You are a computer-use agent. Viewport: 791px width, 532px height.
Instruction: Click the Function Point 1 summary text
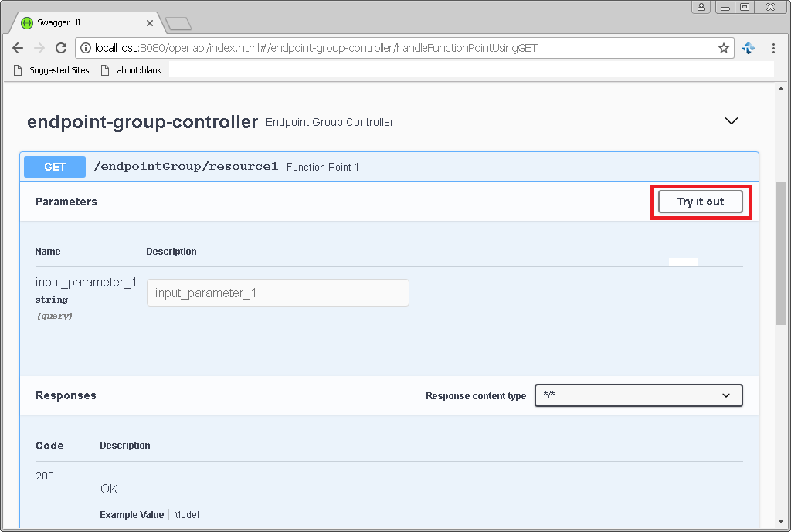coord(323,167)
